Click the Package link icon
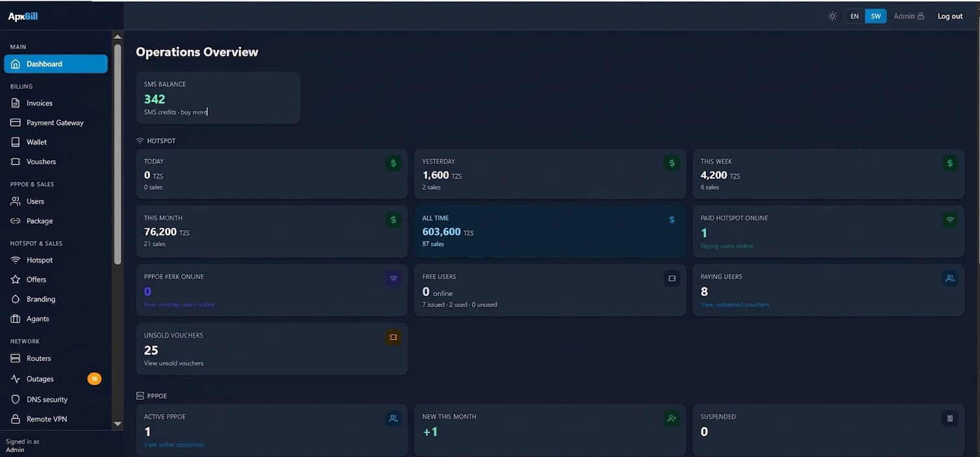This screenshot has height=457, width=980. (16, 221)
